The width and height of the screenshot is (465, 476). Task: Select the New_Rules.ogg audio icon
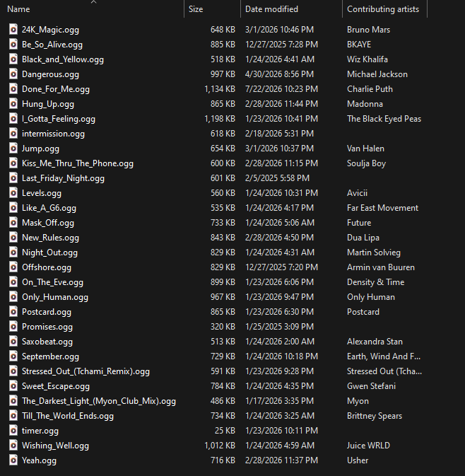point(13,238)
